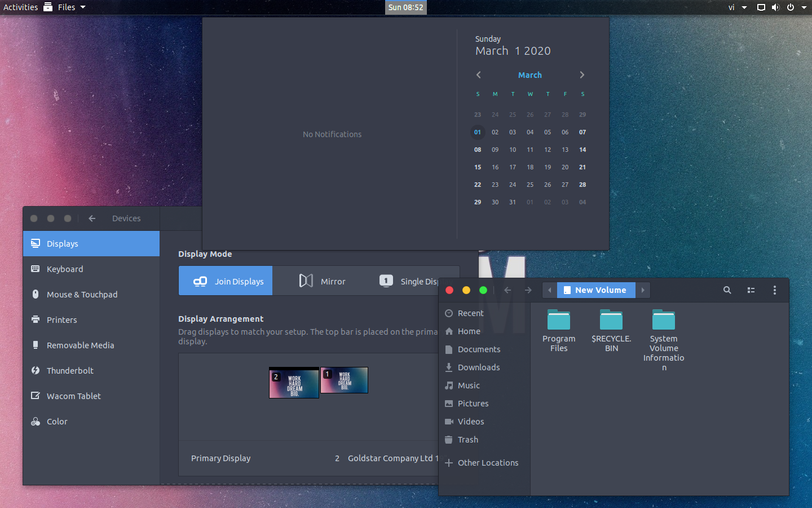Open the Files three-dot menu

click(775, 290)
